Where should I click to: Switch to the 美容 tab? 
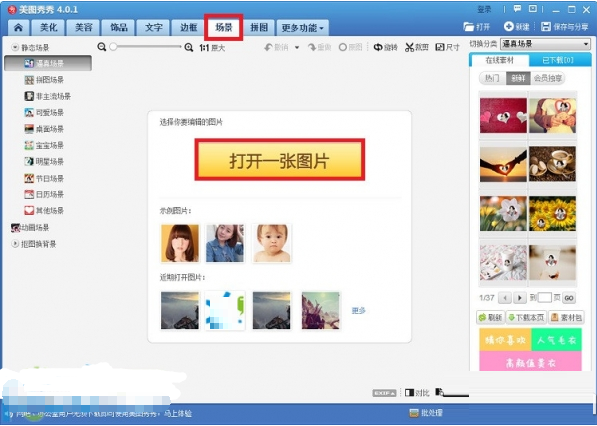coord(83,28)
